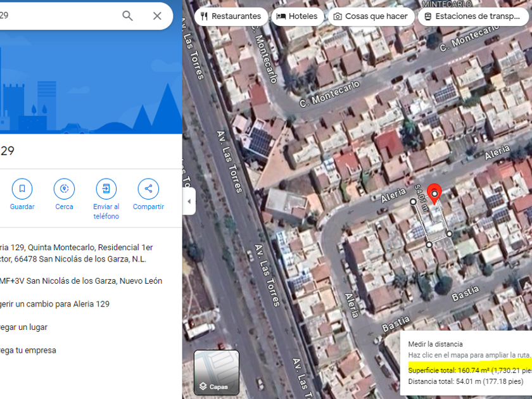Click Sugerir un cambio para Aleria 129
The width and height of the screenshot is (532, 399).
(54, 304)
